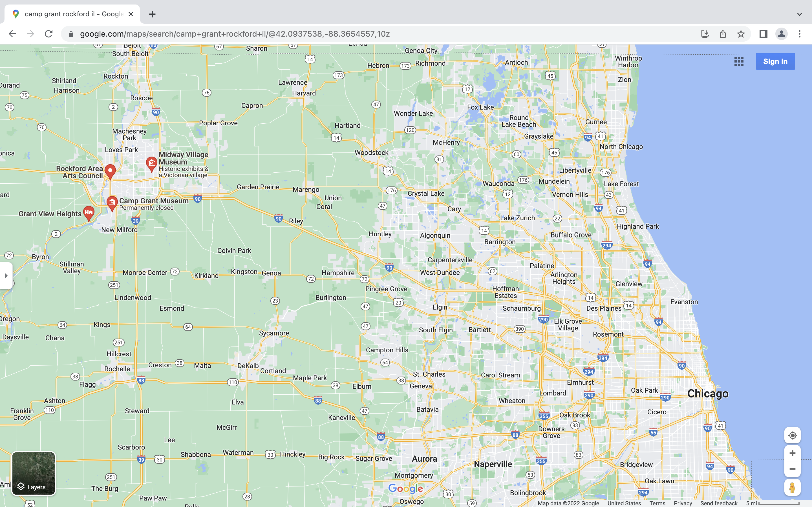Open a new browser tab
This screenshot has width=812, height=507.
point(152,14)
